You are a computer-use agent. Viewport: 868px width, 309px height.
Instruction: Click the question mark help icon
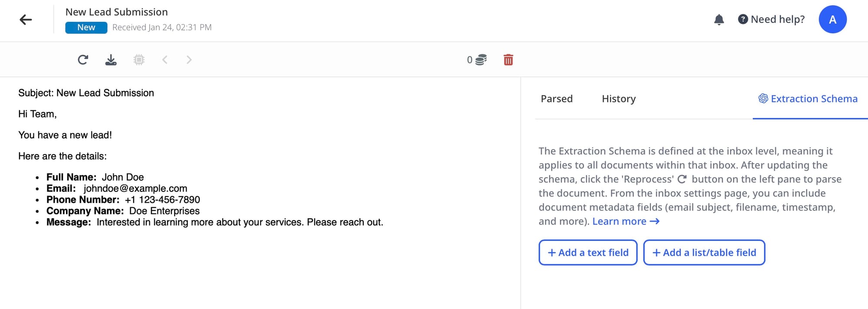[743, 20]
